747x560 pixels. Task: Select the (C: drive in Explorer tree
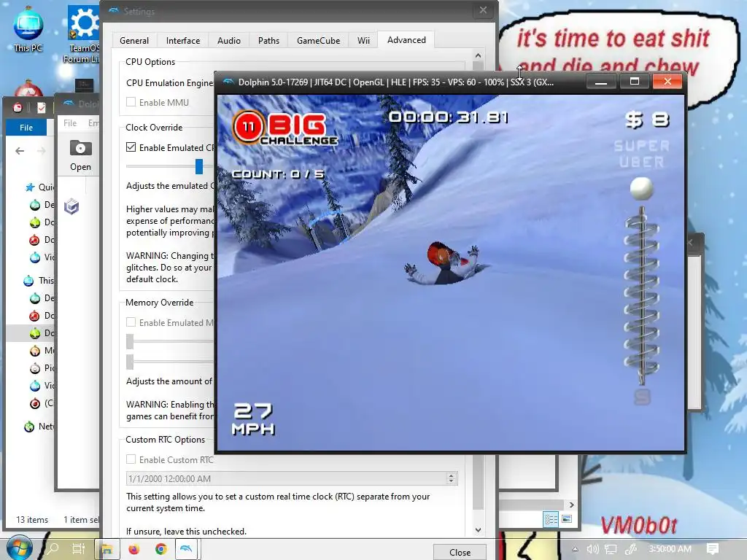(42, 403)
